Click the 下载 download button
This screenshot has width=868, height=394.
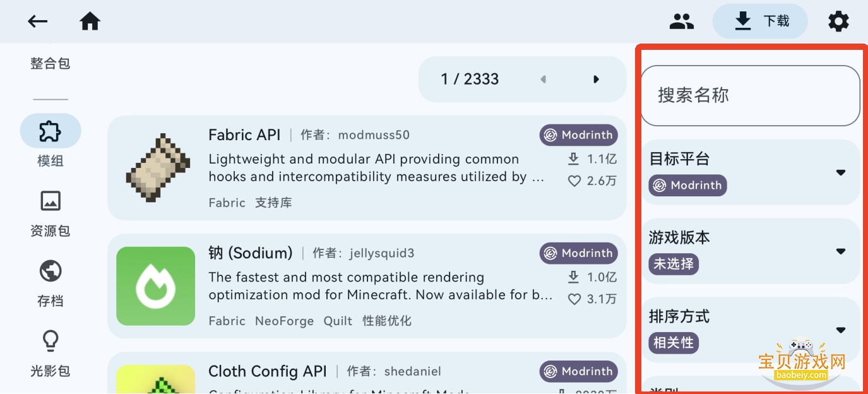[760, 21]
